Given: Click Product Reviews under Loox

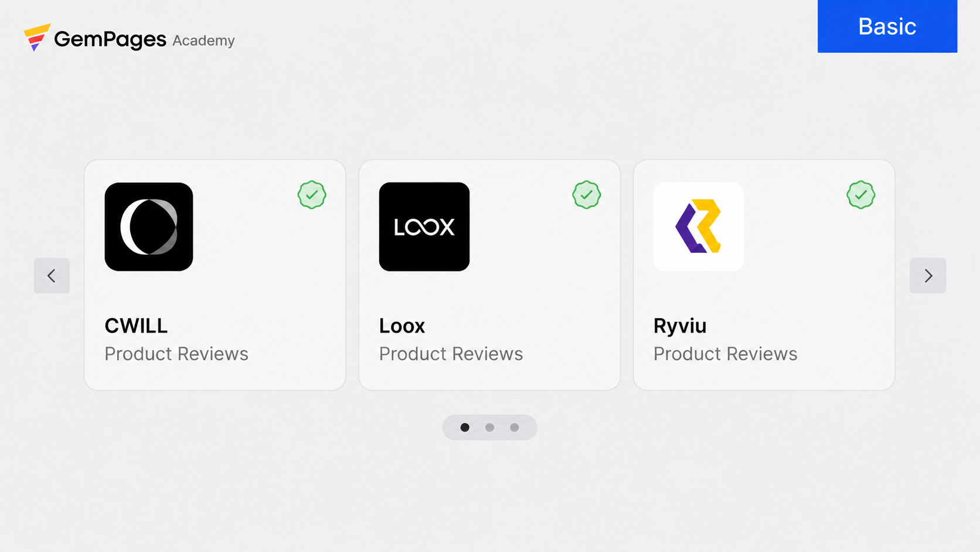Looking at the screenshot, I should point(451,354).
